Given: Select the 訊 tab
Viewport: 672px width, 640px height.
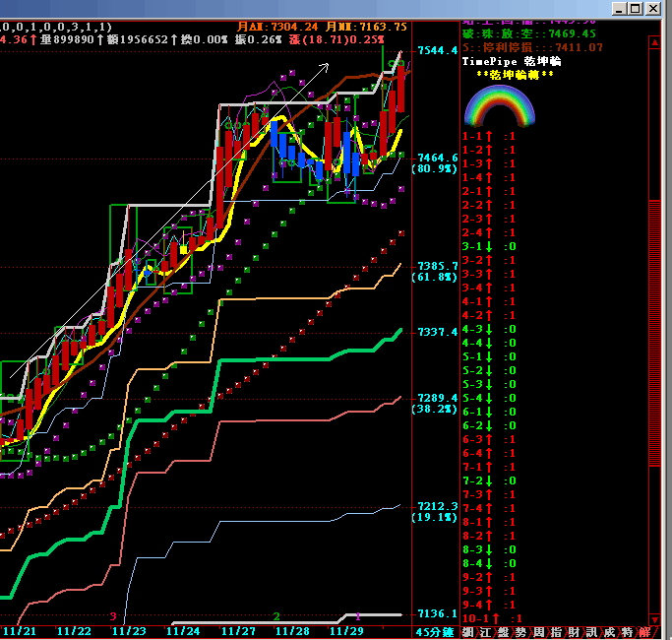Looking at the screenshot, I should tap(592, 631).
